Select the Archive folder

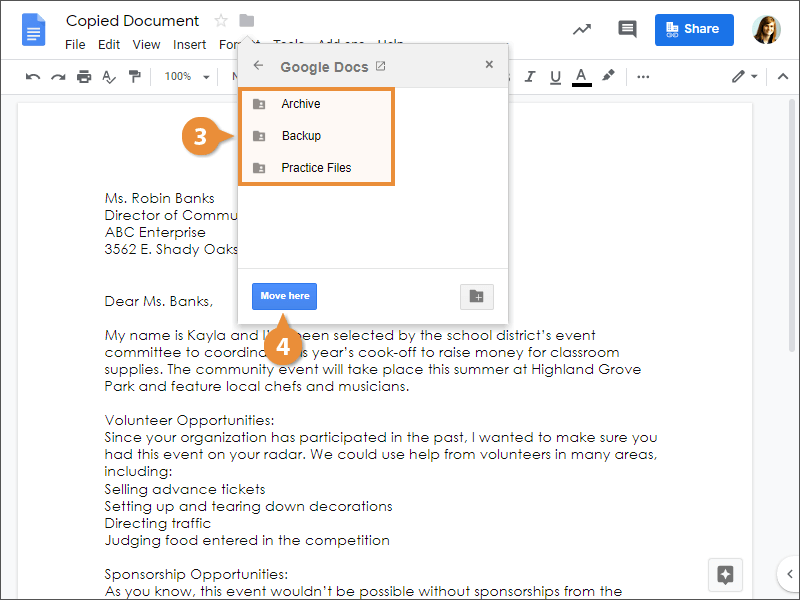(316, 104)
